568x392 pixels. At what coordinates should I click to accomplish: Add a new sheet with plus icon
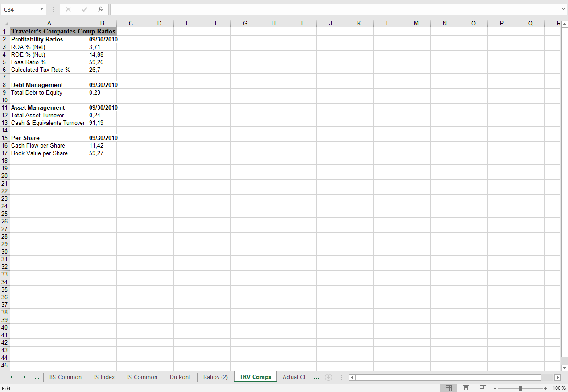coord(329,377)
